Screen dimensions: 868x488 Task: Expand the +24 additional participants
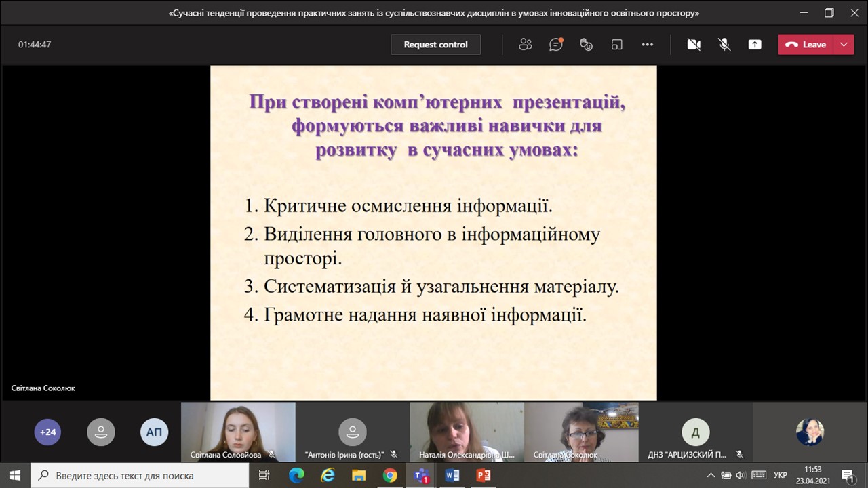(x=47, y=432)
